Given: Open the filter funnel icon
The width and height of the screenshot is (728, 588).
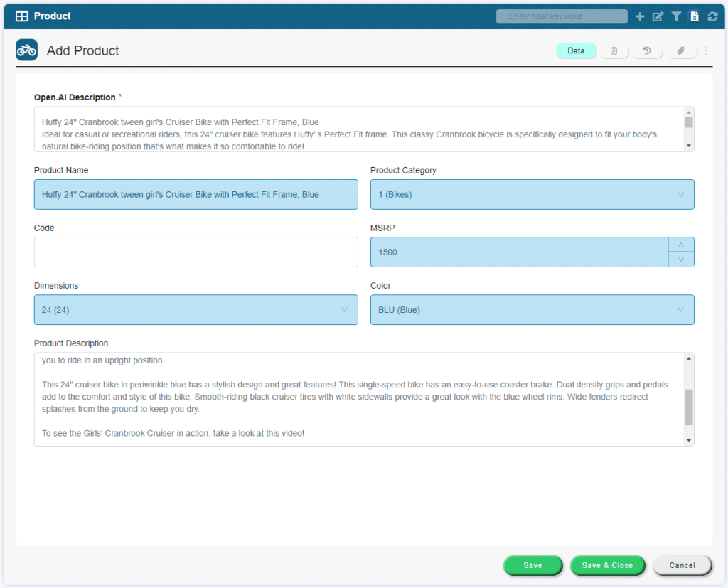Looking at the screenshot, I should pyautogui.click(x=677, y=16).
